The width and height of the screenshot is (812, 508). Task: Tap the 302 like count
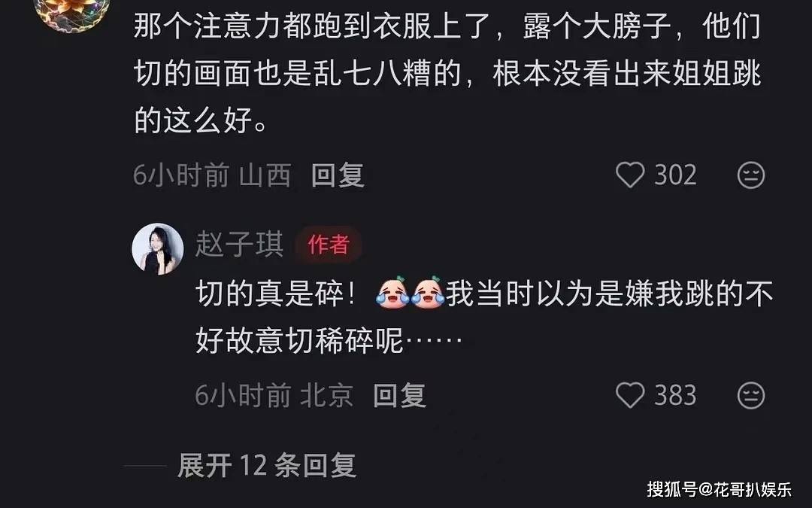tap(675, 175)
